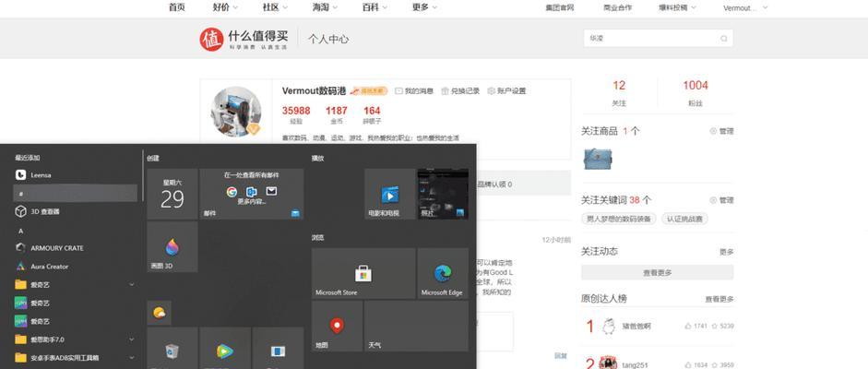Click the Start menu app list scrollbar

[143, 176]
